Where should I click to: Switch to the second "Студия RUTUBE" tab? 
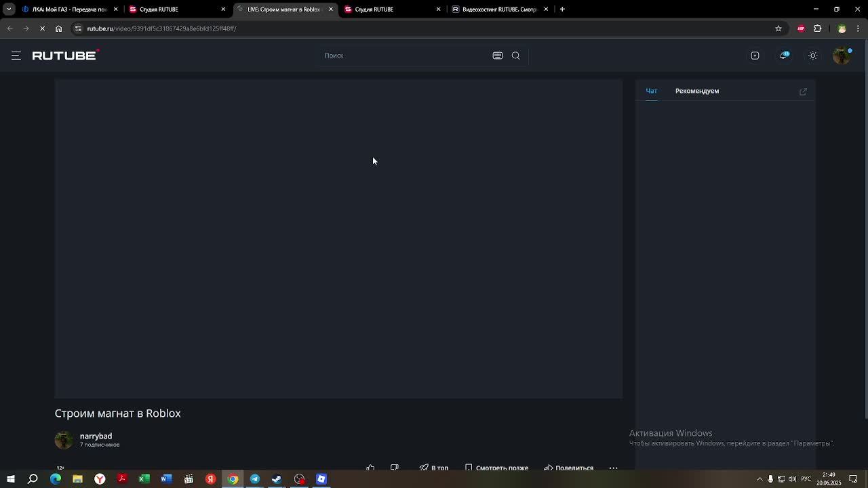392,9
